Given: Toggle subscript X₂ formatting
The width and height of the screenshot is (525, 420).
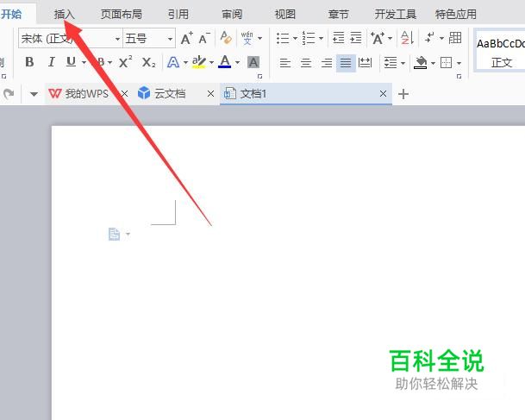Looking at the screenshot, I should pyautogui.click(x=148, y=62).
